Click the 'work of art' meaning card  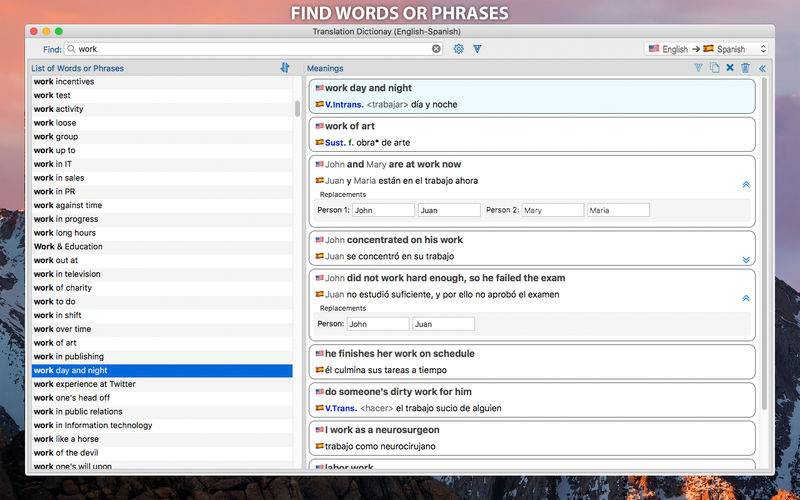pos(531,134)
